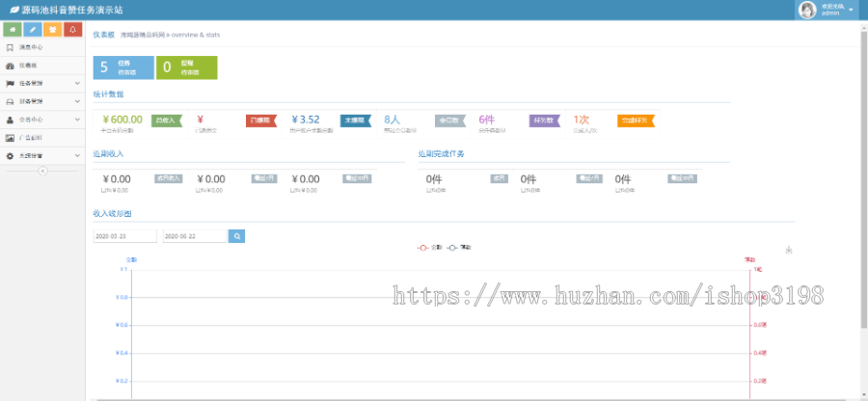This screenshot has height=401, width=868.
Task: Click the orange ribbon badge beside 1次
Action: 637,120
